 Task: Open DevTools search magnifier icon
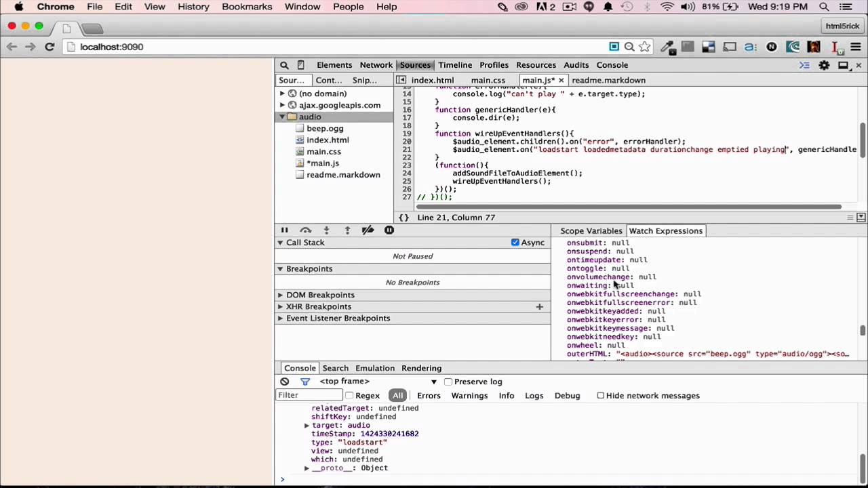click(284, 65)
